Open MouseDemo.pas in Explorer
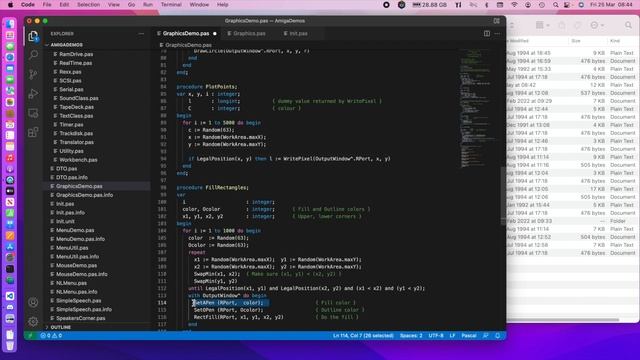640x360 pixels. coord(76,265)
